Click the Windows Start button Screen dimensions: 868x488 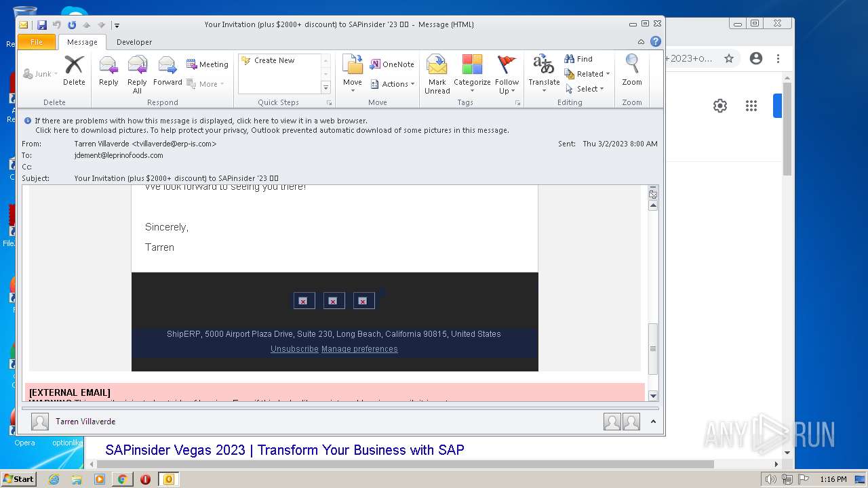click(19, 479)
